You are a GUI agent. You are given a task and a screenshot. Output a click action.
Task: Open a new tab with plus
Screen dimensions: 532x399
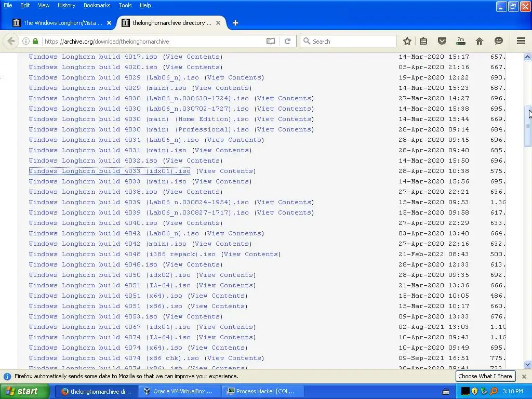point(235,23)
